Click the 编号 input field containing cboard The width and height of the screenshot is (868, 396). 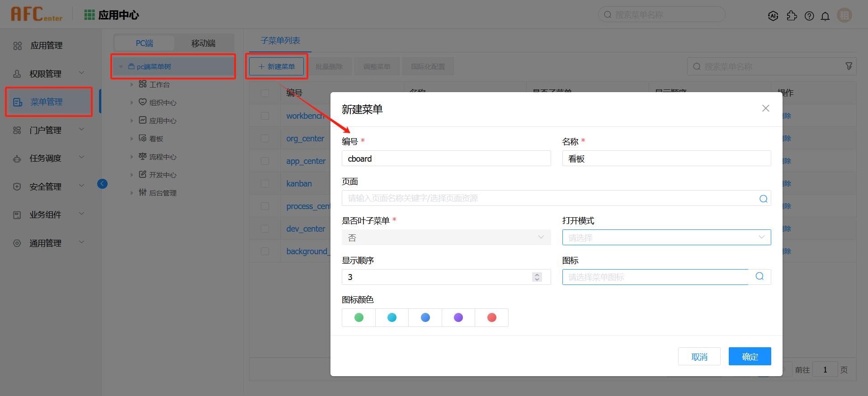446,158
